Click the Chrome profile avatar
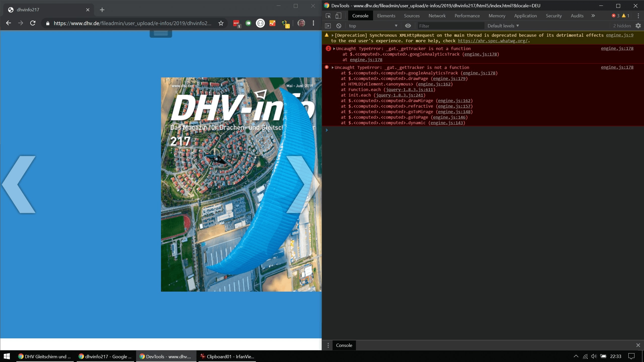 click(x=301, y=23)
